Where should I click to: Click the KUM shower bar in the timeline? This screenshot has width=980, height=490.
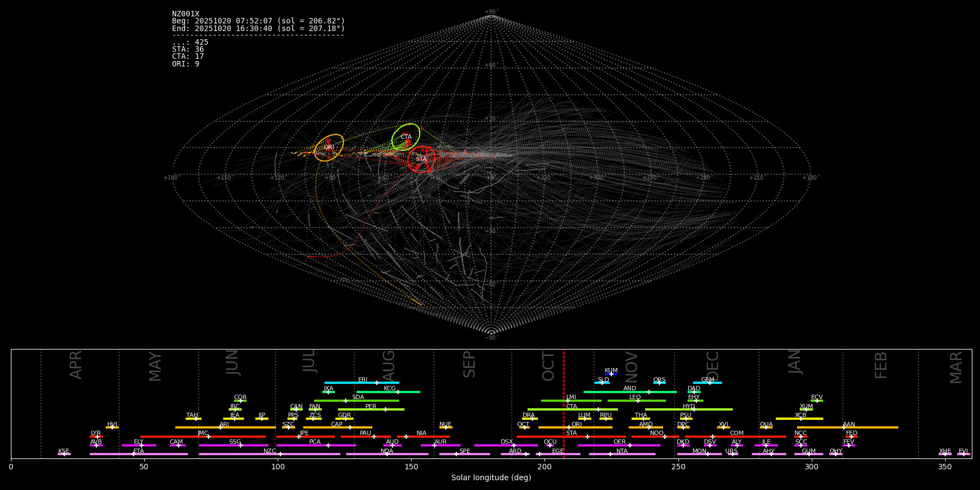611,374
